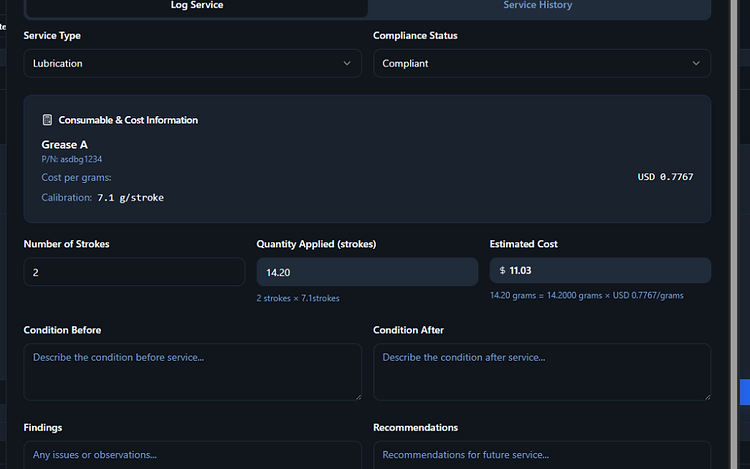Click the USD 0.7767 cost value
Screen dimensions: 750x469
point(665,177)
